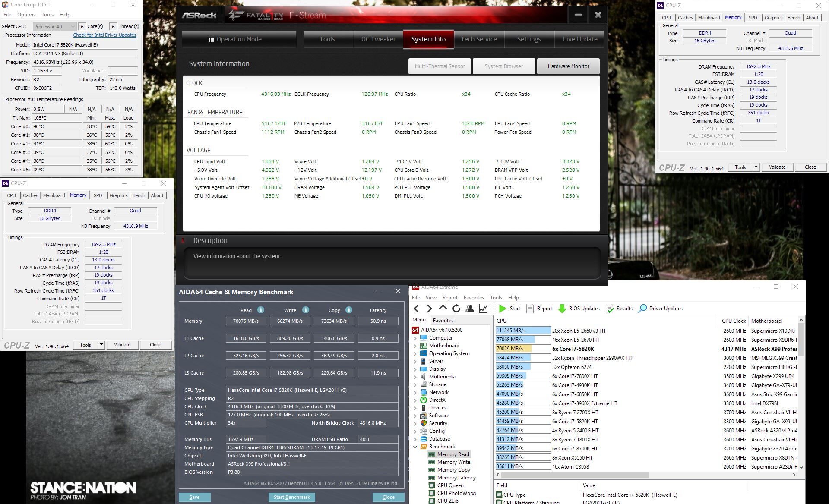Click scroll-down arrow of AIDA64 results list
The width and height of the screenshot is (829, 504).
point(801,467)
